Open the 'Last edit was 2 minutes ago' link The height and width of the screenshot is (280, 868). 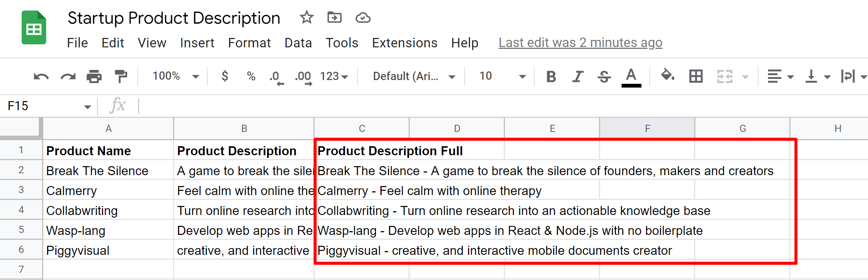coord(580,43)
